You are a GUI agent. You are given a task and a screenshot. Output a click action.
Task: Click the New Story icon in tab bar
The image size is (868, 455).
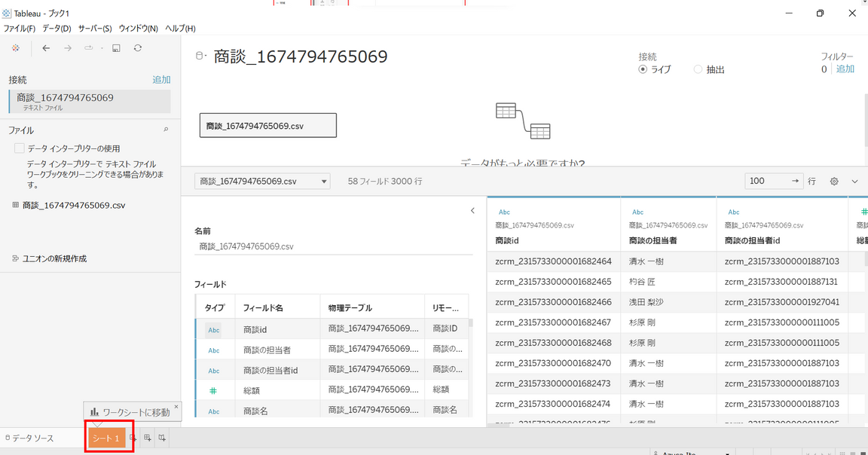pyautogui.click(x=162, y=438)
